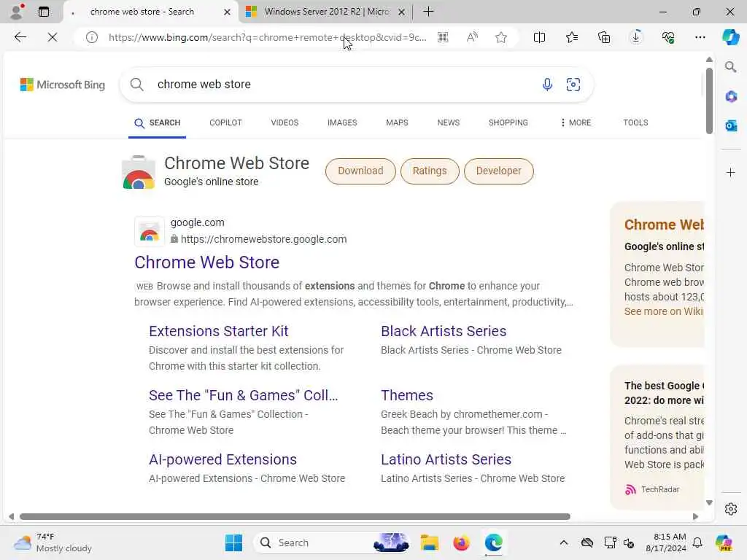Open notifications bell in tray
The image size is (747, 560).
pyautogui.click(x=697, y=542)
